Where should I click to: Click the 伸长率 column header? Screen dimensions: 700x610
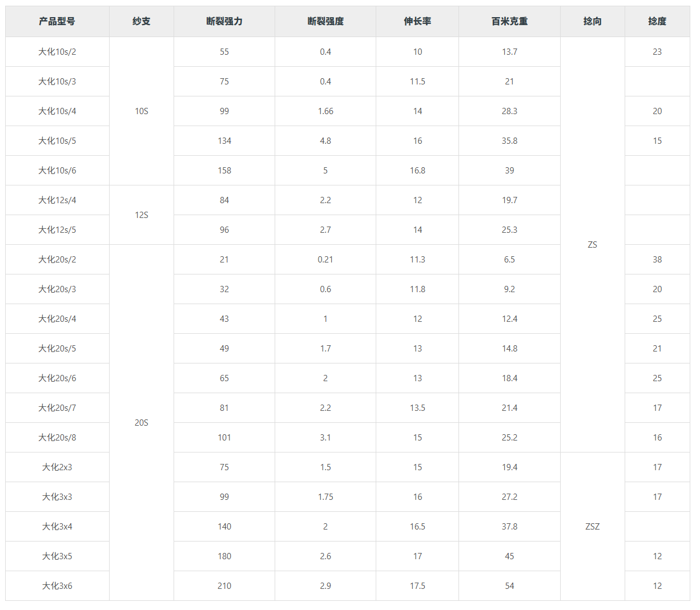click(417, 21)
